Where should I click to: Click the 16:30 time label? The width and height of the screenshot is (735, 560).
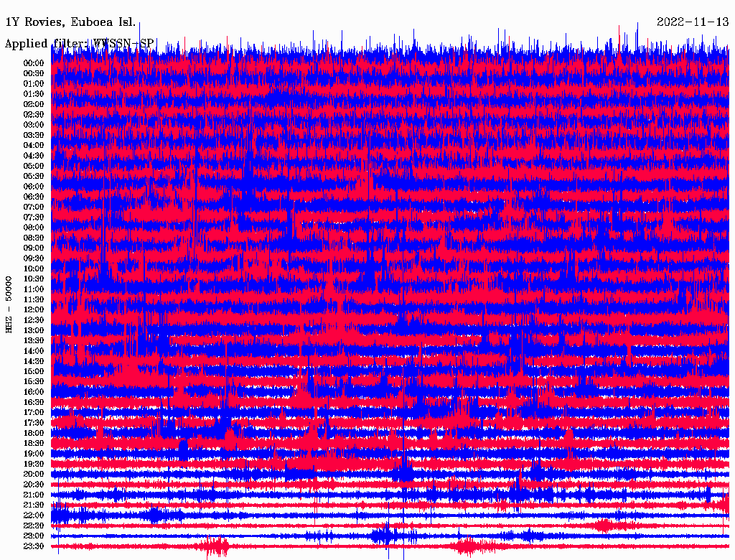point(34,402)
